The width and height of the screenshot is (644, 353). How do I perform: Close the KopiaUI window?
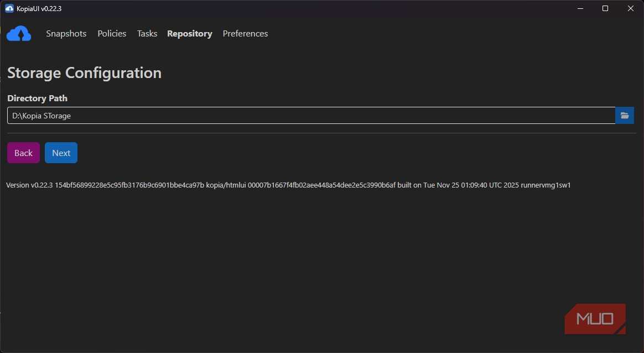click(x=631, y=9)
